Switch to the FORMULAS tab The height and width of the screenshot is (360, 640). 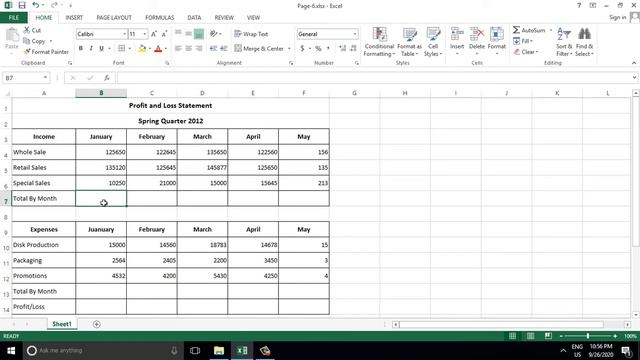coord(160,18)
